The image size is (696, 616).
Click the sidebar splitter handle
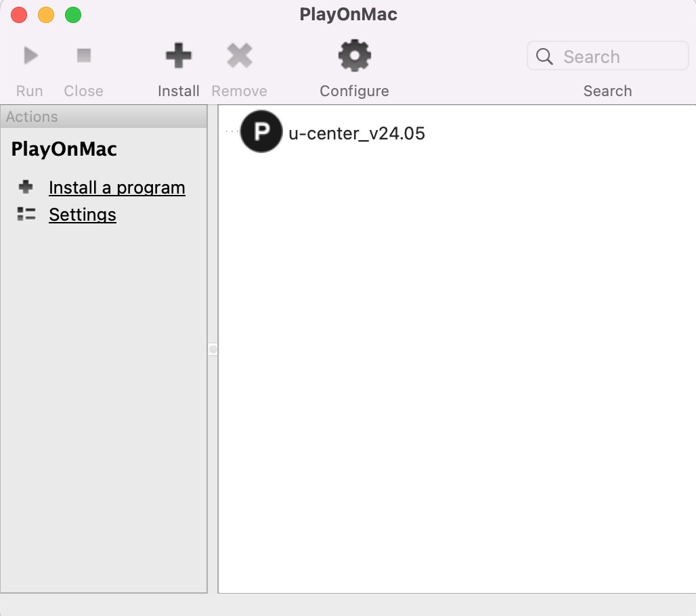tap(213, 349)
